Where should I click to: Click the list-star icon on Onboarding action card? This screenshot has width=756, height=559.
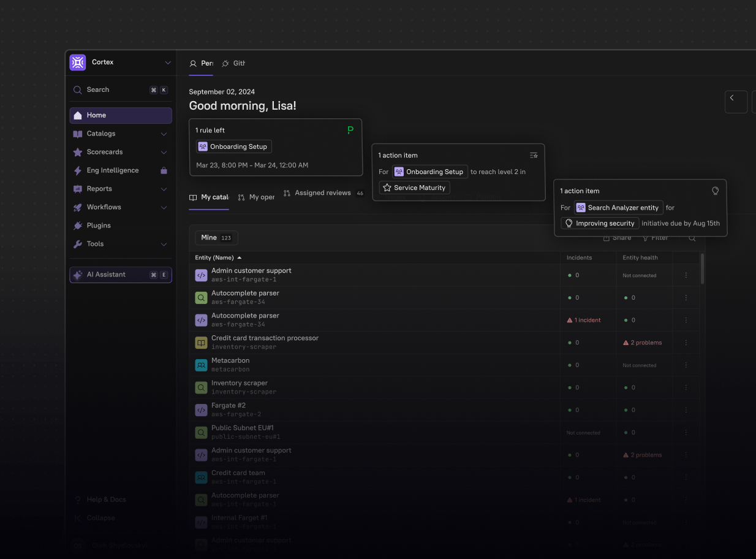[x=534, y=156]
